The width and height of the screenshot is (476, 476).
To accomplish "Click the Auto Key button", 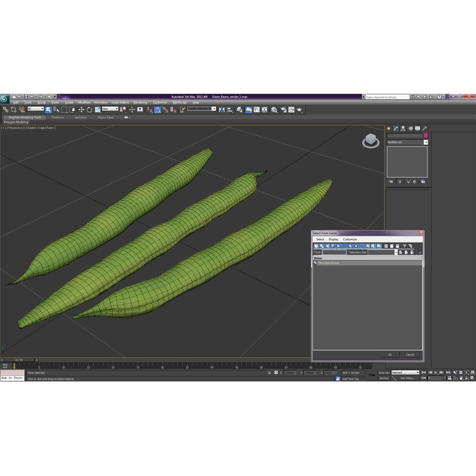I will coord(384,373).
